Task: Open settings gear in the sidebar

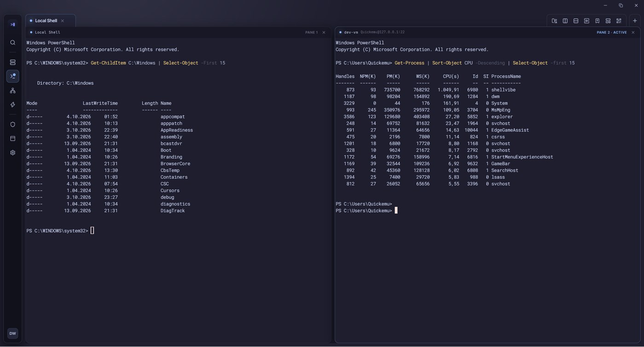Action: coord(13,153)
